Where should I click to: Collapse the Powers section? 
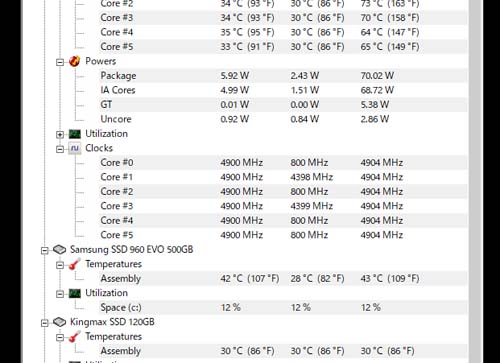[60, 62]
